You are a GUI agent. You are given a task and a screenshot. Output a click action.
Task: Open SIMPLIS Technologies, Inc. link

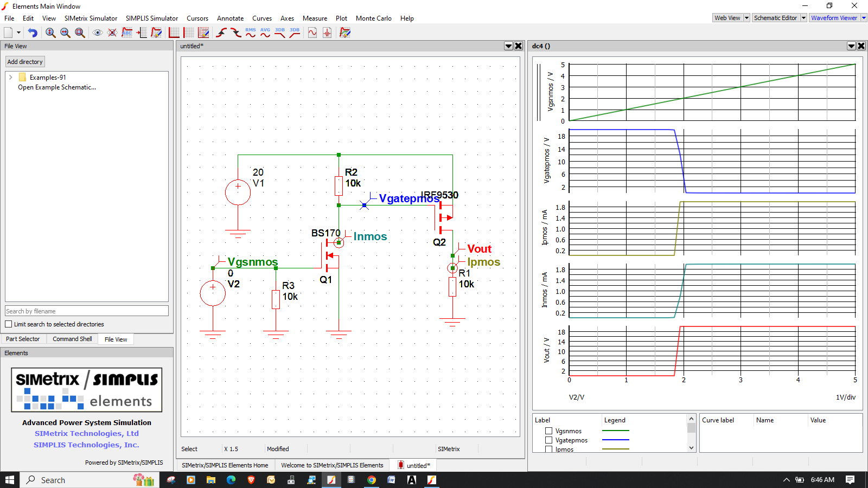[87, 445]
